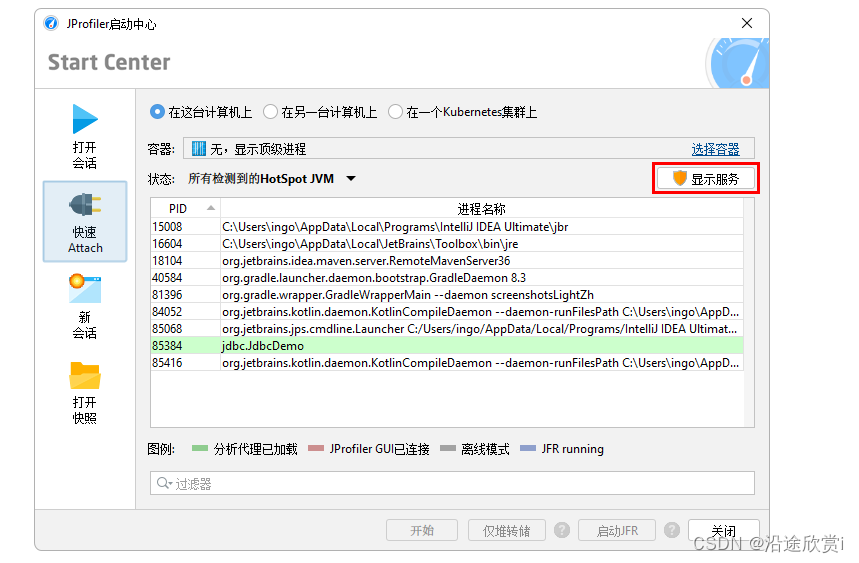Click the JProfiler title bar app icon
This screenshot has height=563, width=859.
(x=51, y=24)
